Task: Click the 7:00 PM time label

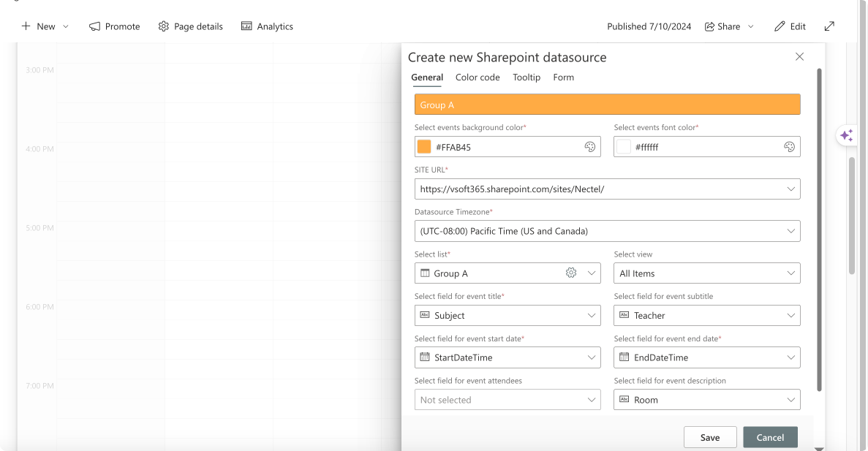Action: pyautogui.click(x=40, y=386)
